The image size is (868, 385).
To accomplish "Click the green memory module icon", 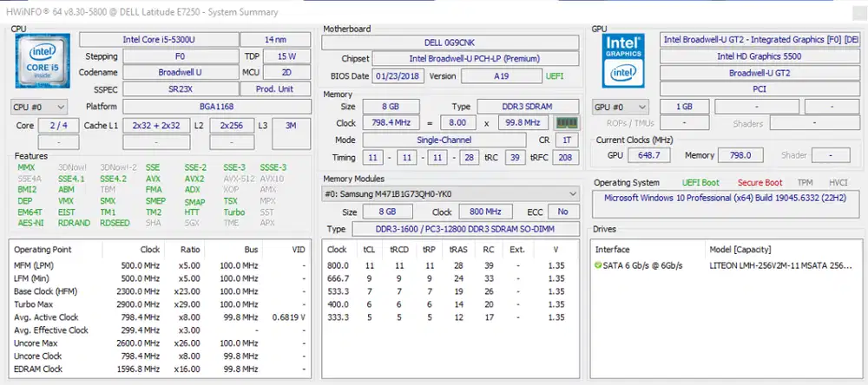I will pos(567,123).
